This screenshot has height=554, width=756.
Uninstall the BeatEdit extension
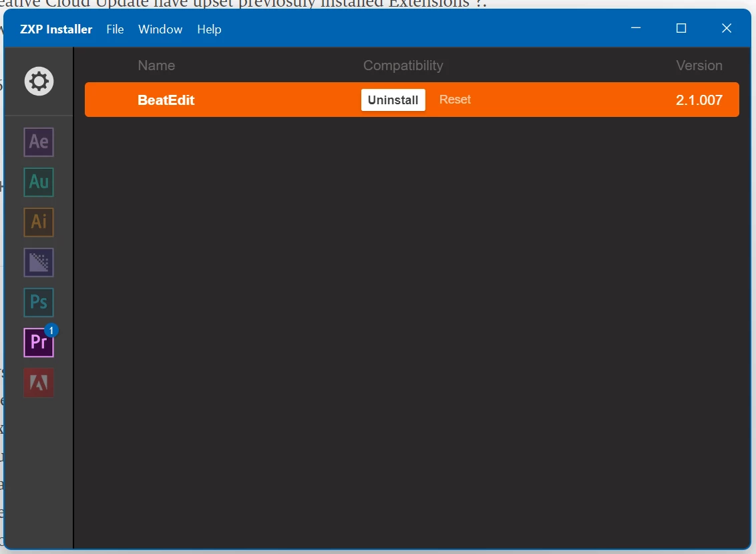tap(393, 100)
